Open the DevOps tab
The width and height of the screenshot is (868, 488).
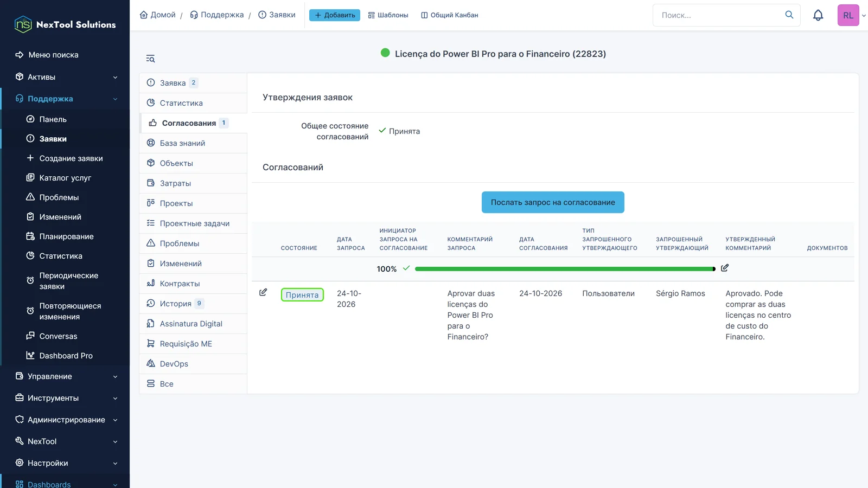[x=193, y=364]
